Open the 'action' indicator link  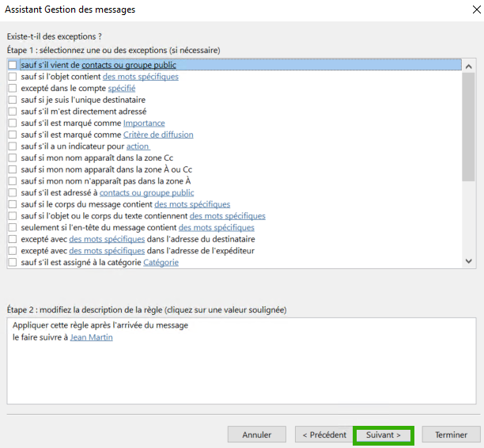(x=138, y=146)
